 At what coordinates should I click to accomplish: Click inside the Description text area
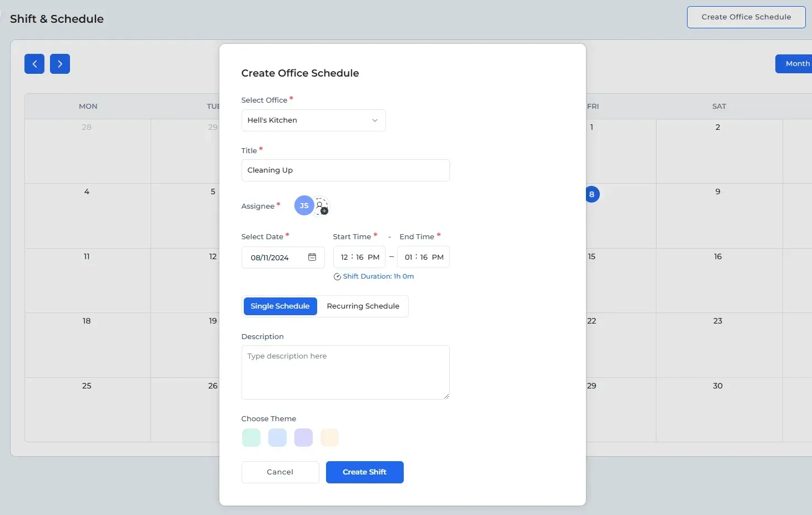coord(345,372)
